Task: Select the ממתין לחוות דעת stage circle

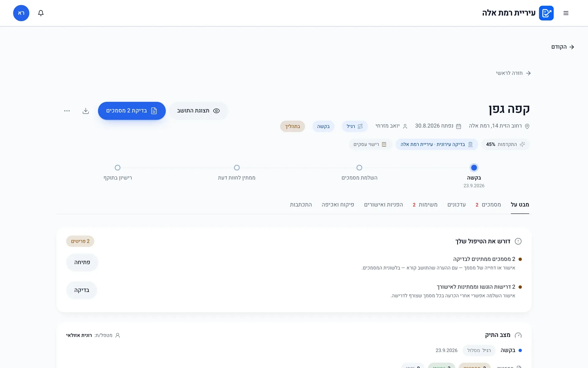Action: (237, 168)
